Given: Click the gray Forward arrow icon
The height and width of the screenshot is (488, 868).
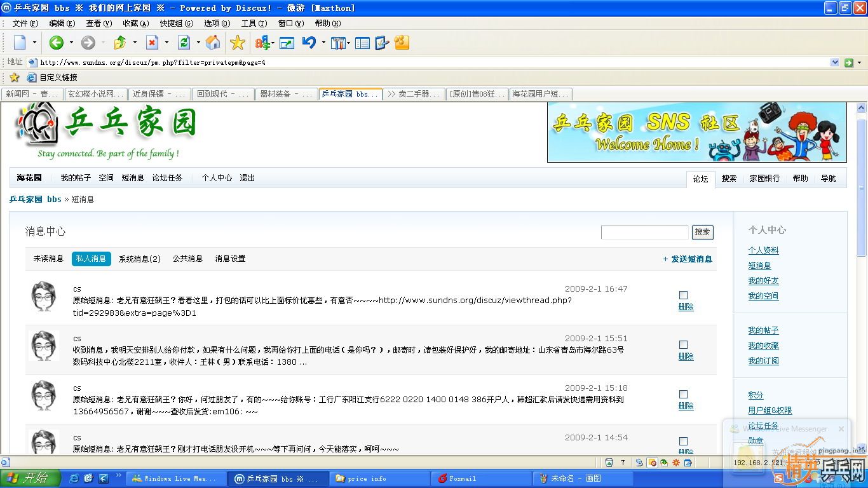Looking at the screenshot, I should (88, 43).
